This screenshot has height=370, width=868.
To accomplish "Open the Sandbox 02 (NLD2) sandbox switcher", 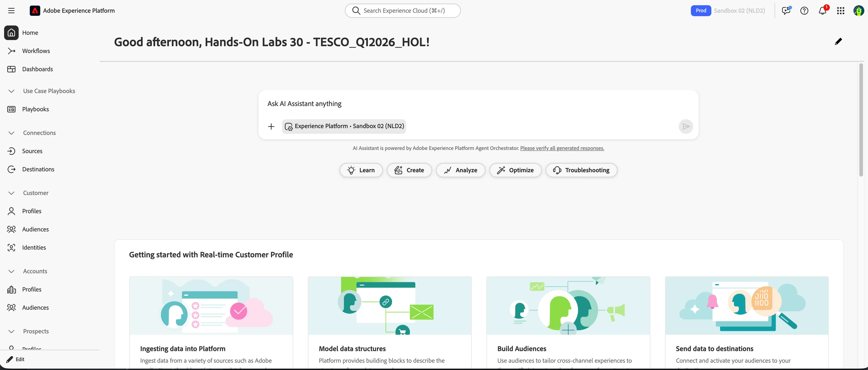I will tap(739, 11).
